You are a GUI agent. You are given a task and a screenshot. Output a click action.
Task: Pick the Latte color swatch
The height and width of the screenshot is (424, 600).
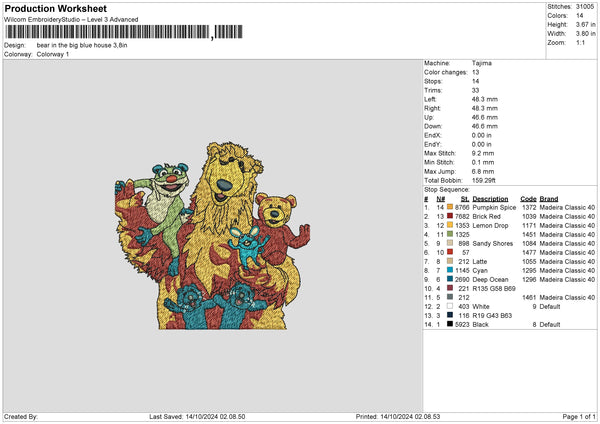[x=450, y=261]
